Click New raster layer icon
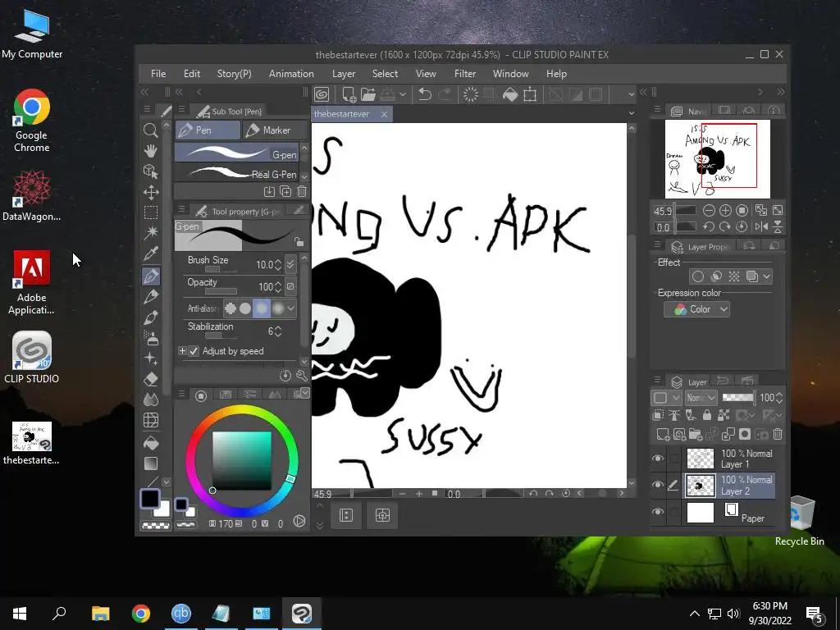840x630 pixels. click(x=663, y=434)
